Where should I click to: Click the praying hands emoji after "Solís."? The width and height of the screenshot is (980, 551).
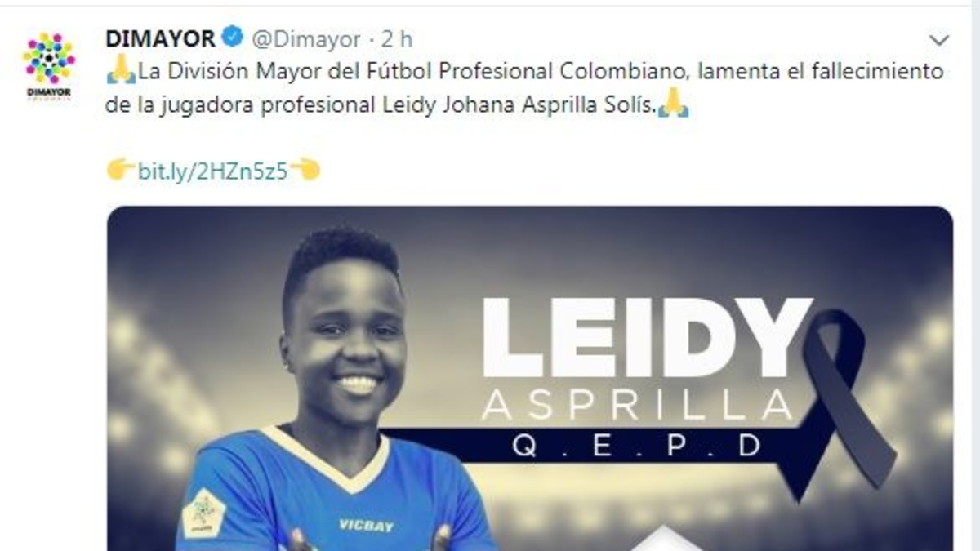coord(674,105)
